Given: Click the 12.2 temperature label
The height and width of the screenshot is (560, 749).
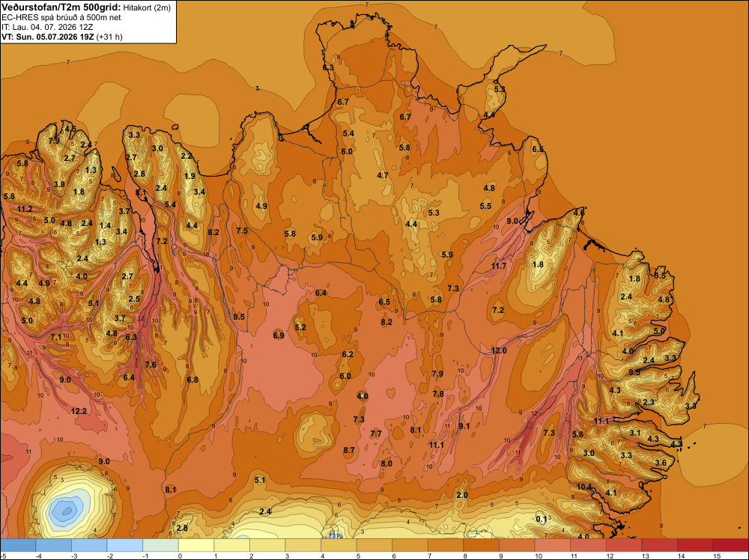Looking at the screenshot, I should coord(79,411).
